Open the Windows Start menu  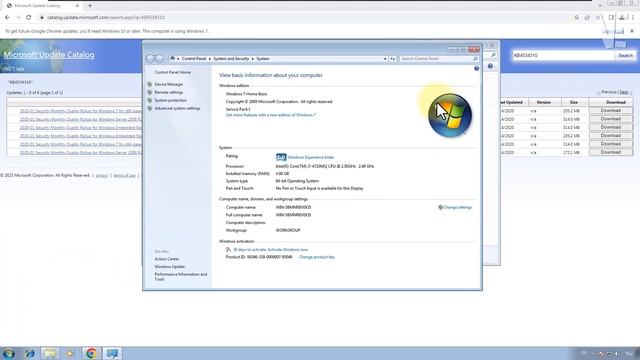pyautogui.click(x=9, y=353)
